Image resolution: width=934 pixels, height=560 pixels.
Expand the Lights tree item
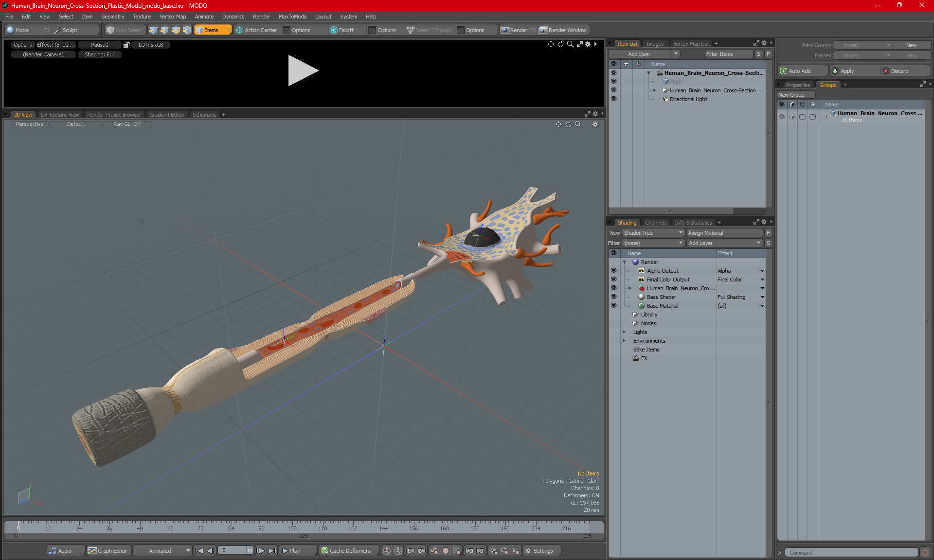click(x=624, y=332)
